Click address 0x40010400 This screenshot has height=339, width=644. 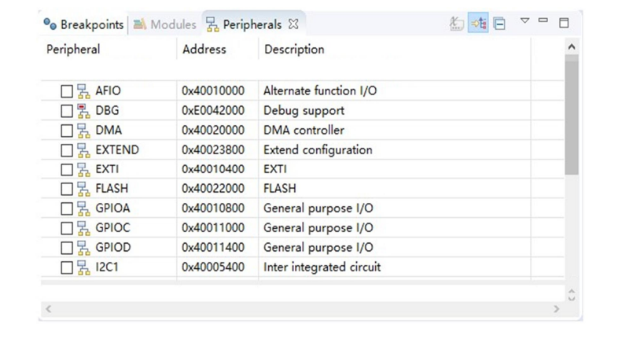213,169
